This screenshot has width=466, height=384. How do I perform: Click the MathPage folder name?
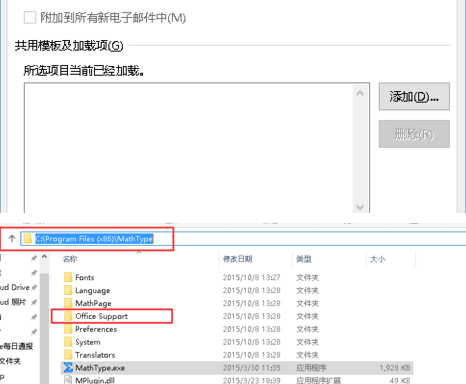pos(93,303)
